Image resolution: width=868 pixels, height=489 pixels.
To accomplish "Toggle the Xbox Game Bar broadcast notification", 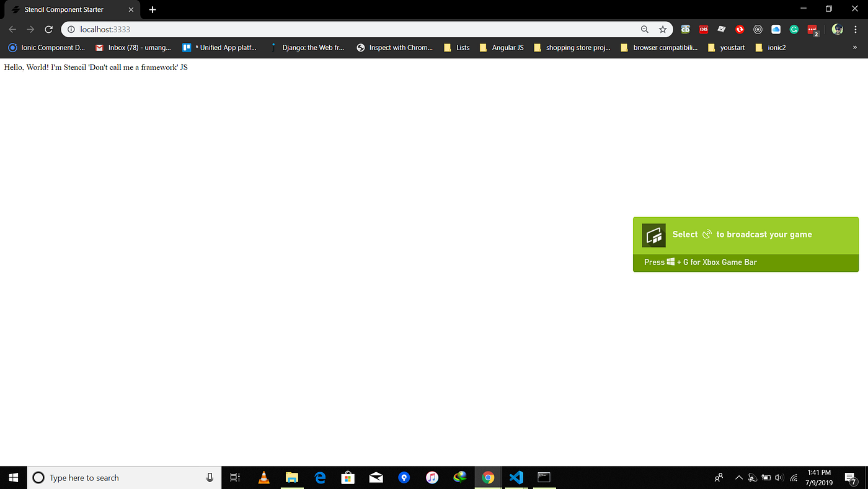I will (707, 235).
